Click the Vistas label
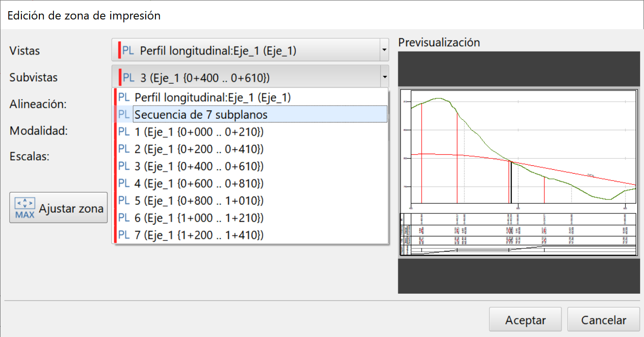 [x=25, y=51]
